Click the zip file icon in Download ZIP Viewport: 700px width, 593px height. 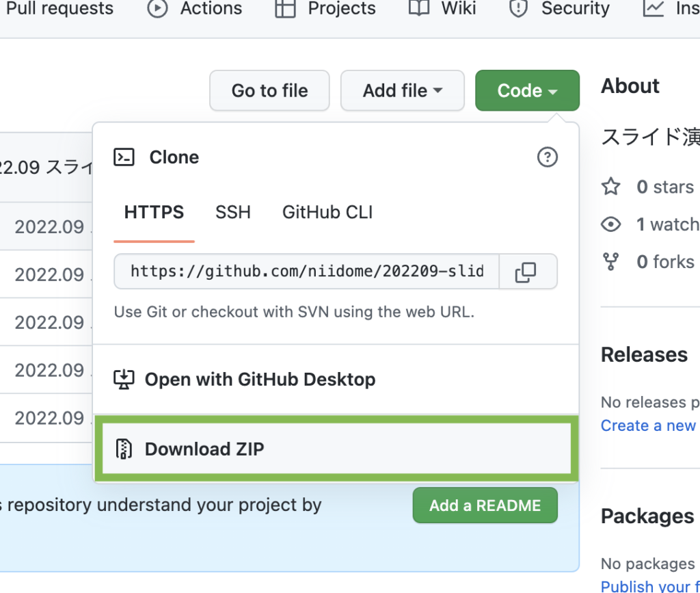(124, 449)
